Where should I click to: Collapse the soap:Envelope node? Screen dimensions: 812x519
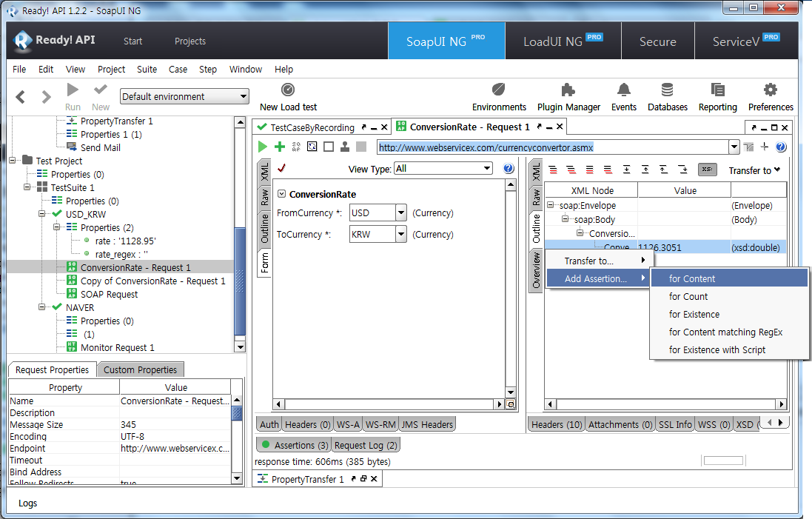(x=552, y=206)
